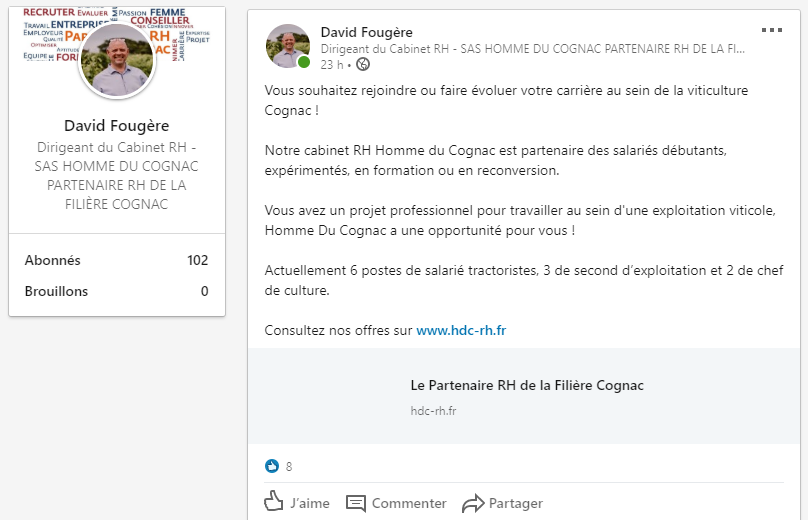Click the globe public visibility icon
Screen dimensions: 808x520
[x=363, y=64]
